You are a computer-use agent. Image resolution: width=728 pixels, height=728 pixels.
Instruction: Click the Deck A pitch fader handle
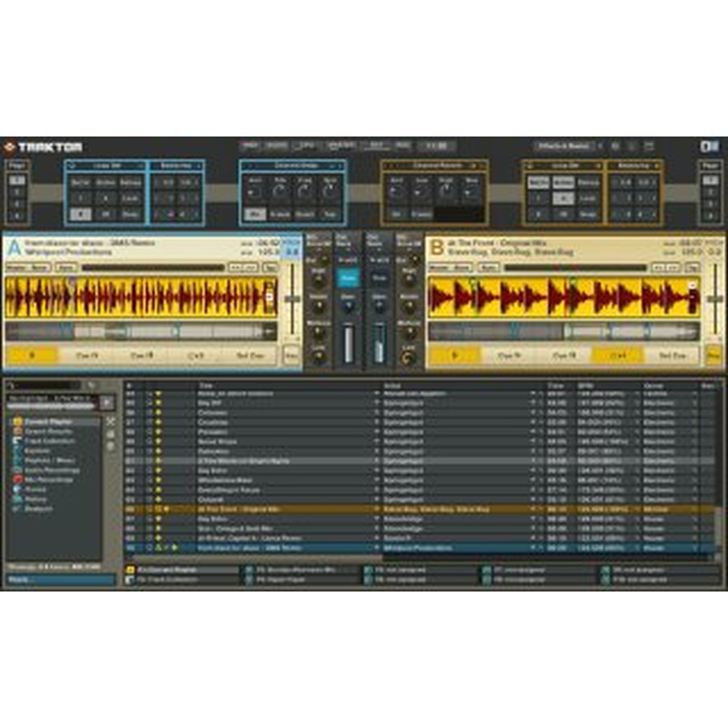coord(292,299)
